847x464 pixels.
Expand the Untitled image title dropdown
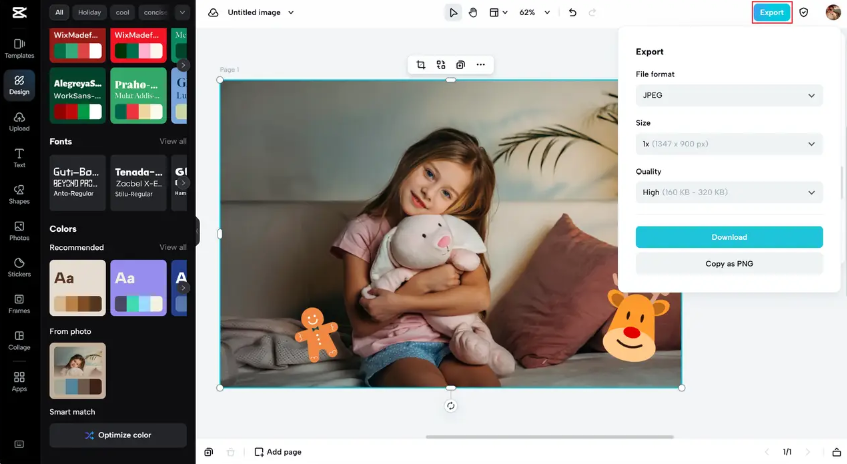(291, 12)
